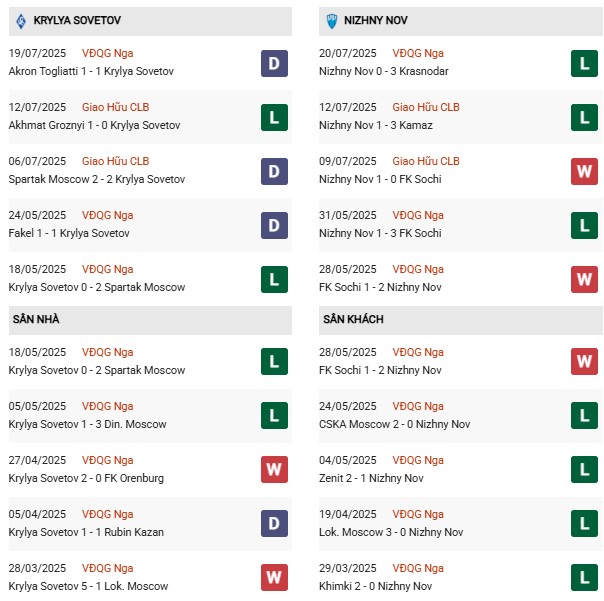
Task: Click the Krylya Sovetov team logo
Action: coord(20,21)
